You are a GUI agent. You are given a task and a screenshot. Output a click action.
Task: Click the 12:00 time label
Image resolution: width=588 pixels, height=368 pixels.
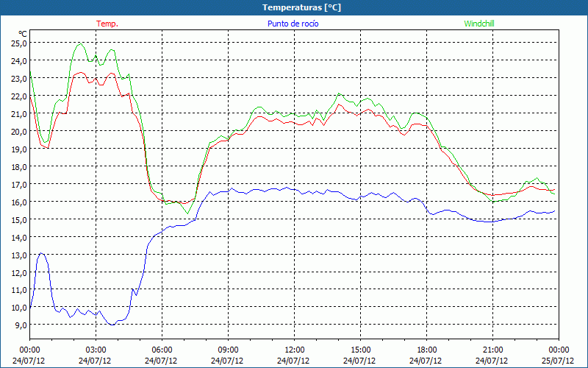[x=295, y=350]
